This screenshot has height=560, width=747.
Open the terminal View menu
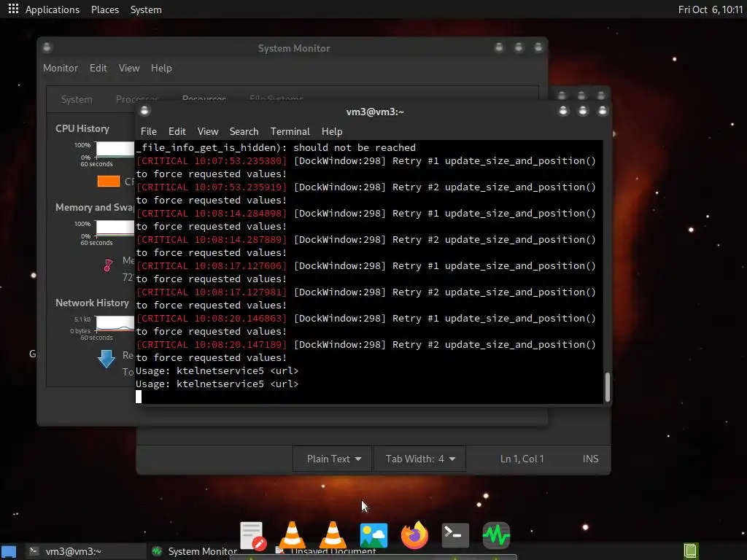tap(208, 131)
